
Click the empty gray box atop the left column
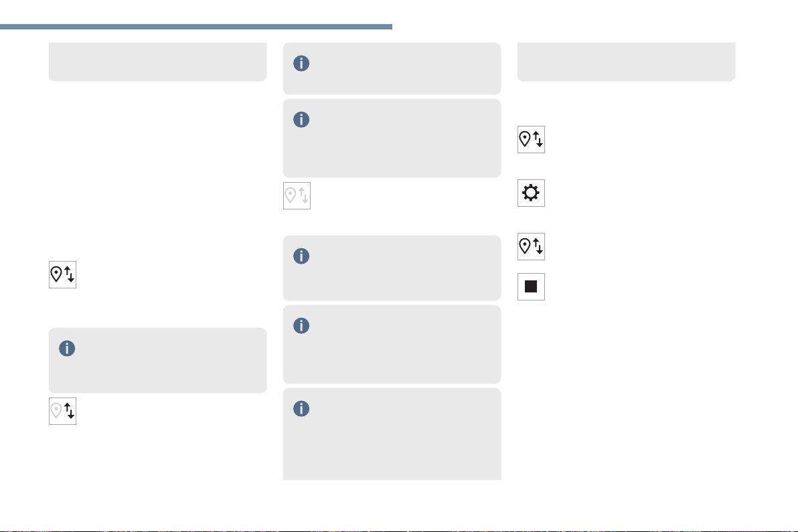pos(158,62)
